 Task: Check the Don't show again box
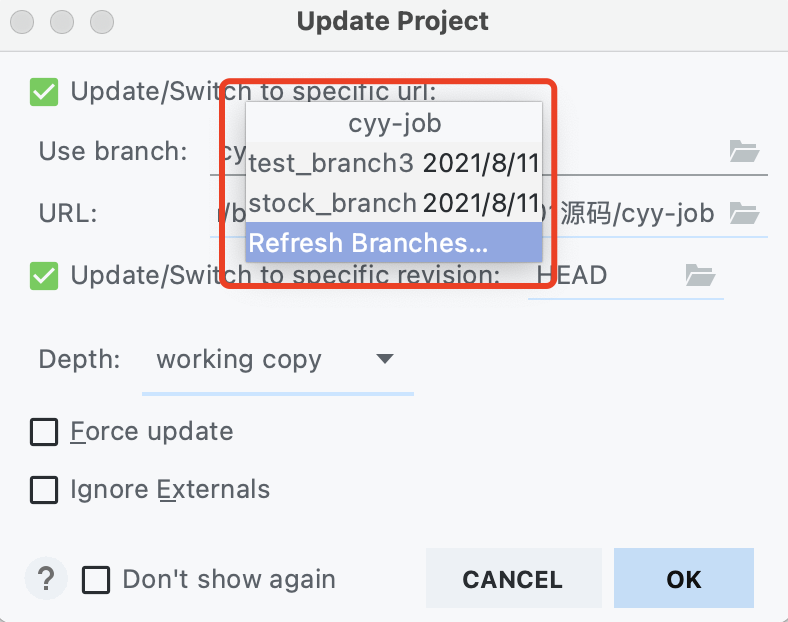coord(96,580)
